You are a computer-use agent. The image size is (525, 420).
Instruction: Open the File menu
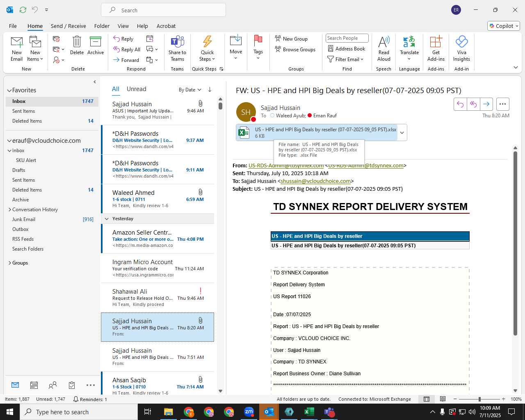(x=13, y=26)
